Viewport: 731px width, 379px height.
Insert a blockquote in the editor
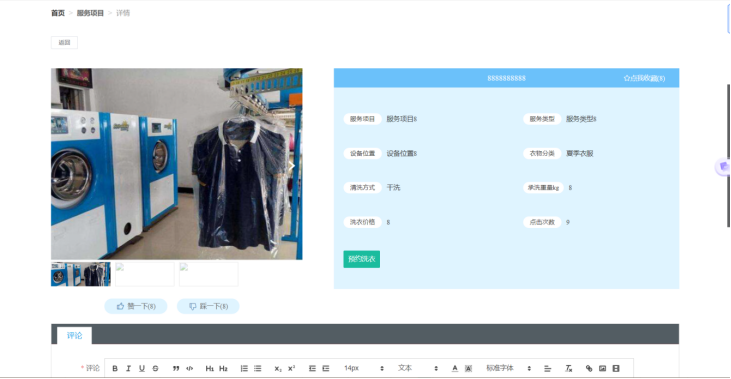[x=176, y=368]
